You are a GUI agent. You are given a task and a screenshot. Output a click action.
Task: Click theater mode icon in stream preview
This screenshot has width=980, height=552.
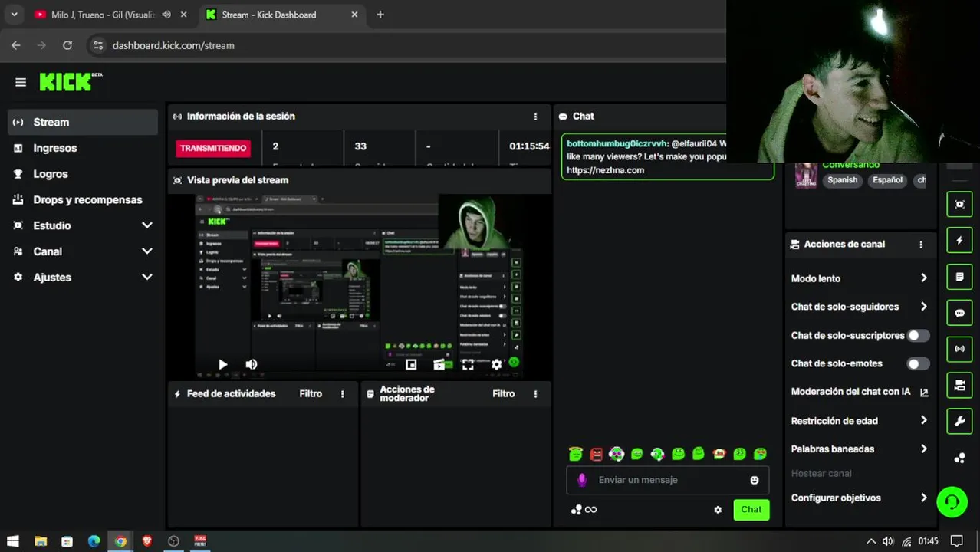[439, 365]
